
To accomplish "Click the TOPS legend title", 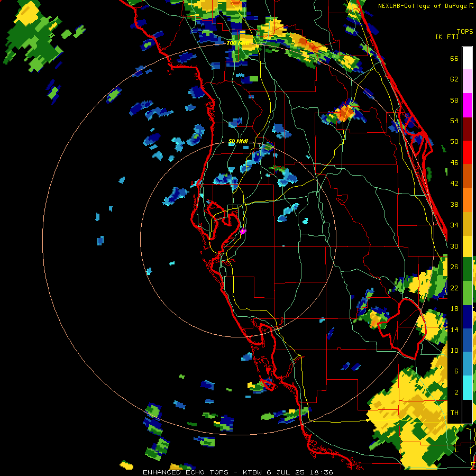I will 465,31.
